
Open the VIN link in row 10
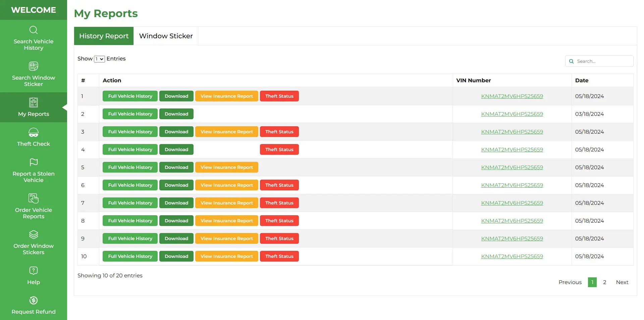512,256
